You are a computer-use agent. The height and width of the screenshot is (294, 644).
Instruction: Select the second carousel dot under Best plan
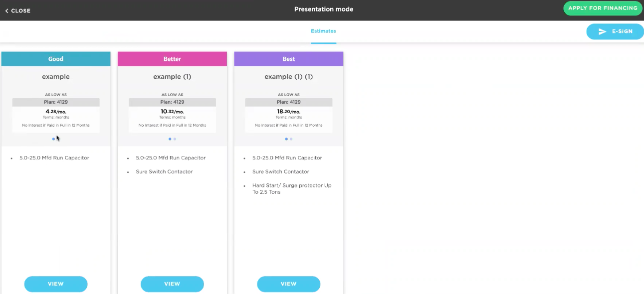[291, 139]
